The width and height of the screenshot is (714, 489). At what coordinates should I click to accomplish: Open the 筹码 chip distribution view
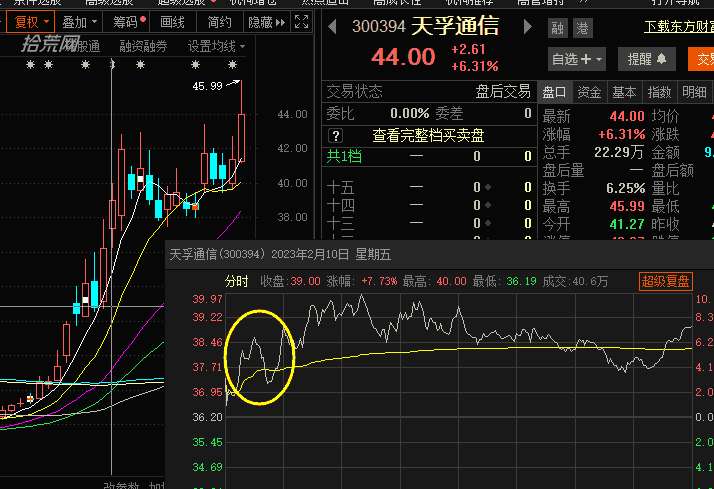(129, 22)
